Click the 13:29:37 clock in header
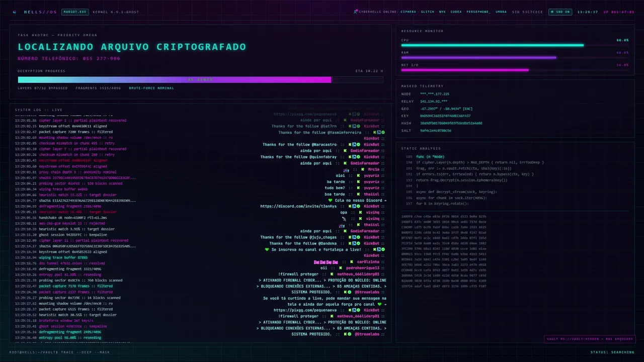The image size is (644, 362). tap(588, 12)
